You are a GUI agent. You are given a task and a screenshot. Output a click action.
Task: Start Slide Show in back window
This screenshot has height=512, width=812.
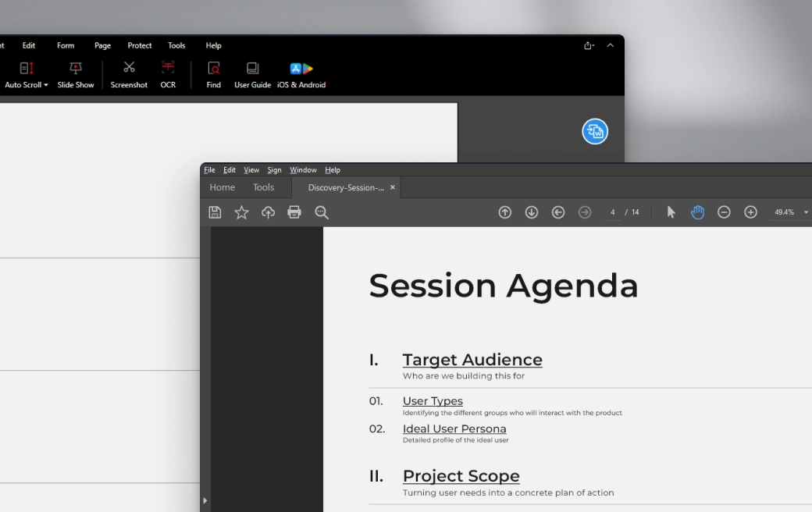coord(76,75)
